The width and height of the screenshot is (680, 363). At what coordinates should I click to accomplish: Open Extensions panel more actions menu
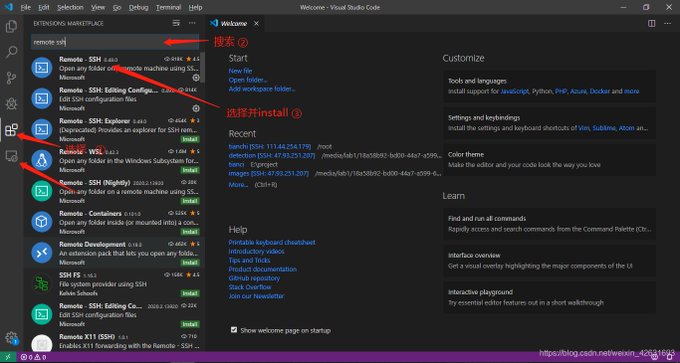[x=192, y=23]
